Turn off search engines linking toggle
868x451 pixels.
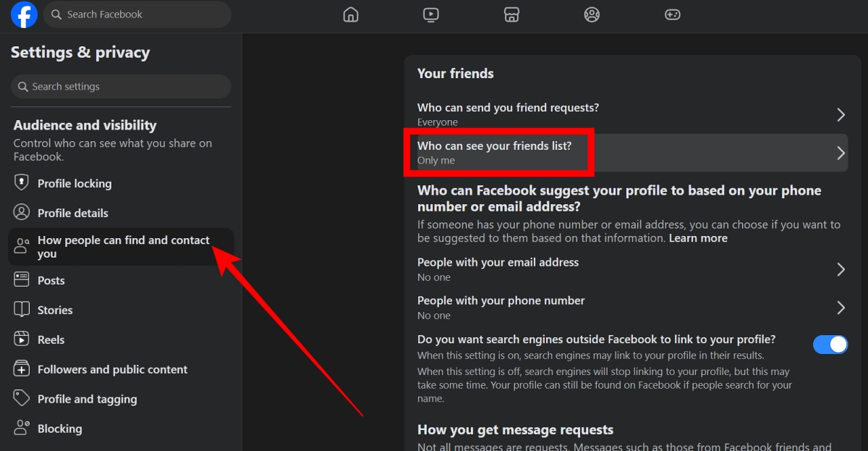pyautogui.click(x=830, y=345)
